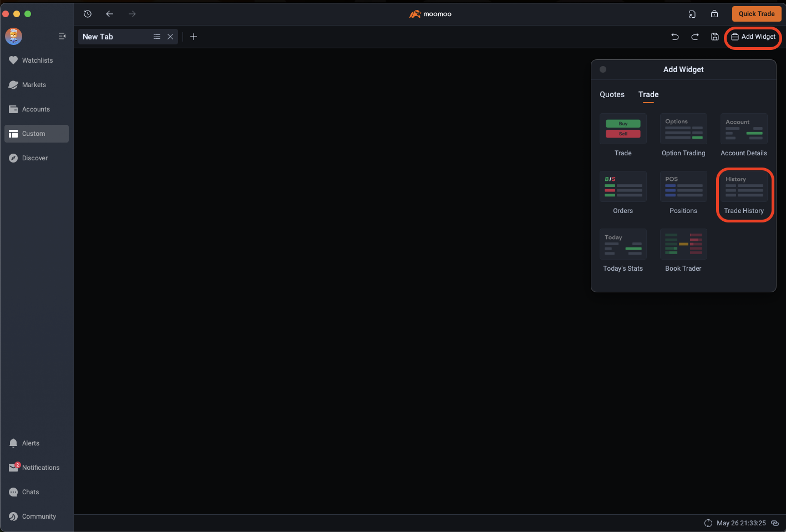Click the history clock icon in title bar

(88, 14)
